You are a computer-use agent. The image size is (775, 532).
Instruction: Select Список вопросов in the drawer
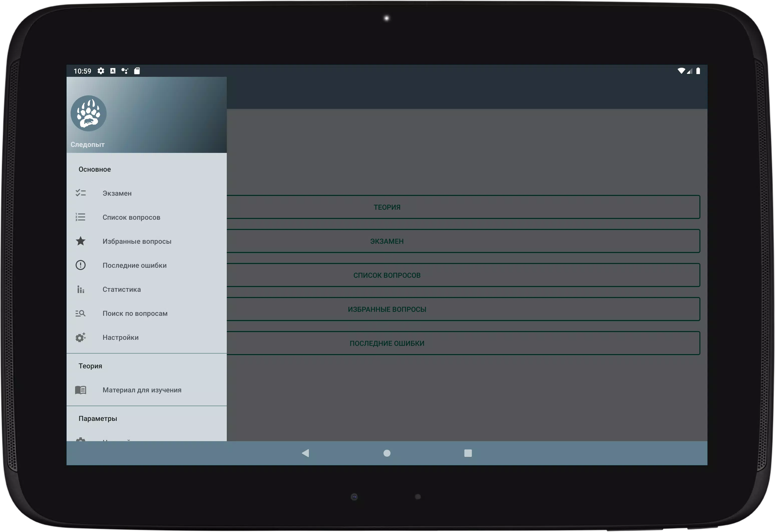(x=147, y=217)
